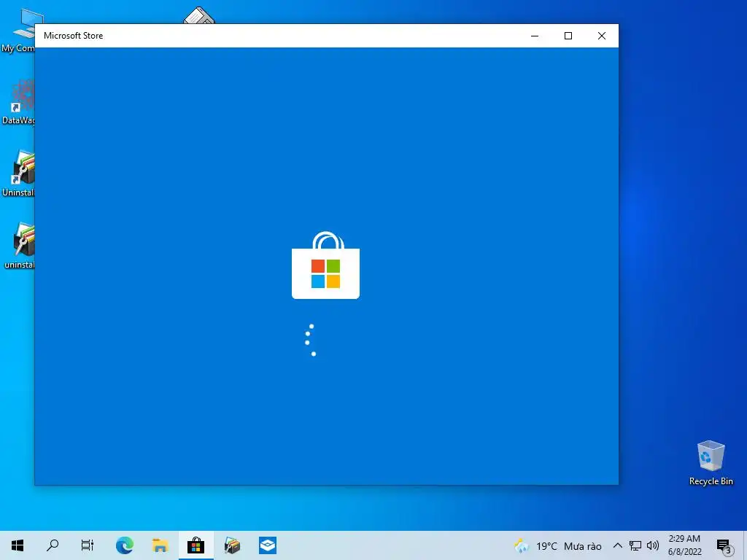The image size is (747, 560).
Task: Open the uninstall tool taskbar icon
Action: [x=232, y=545]
